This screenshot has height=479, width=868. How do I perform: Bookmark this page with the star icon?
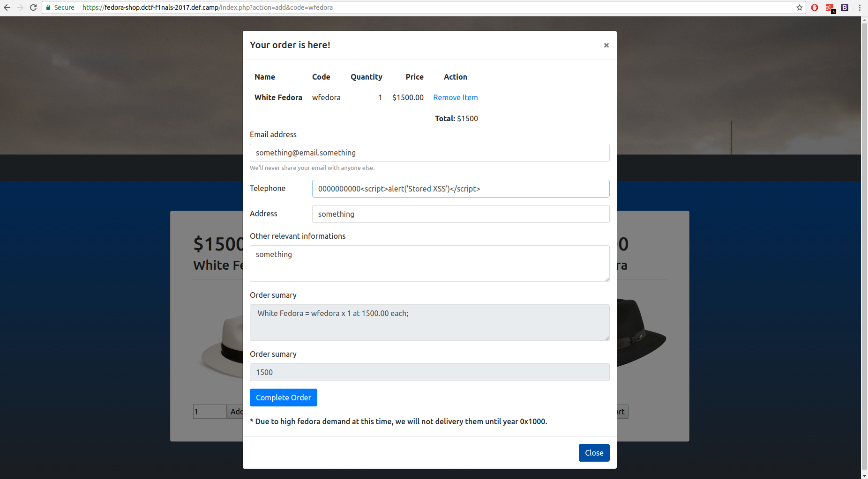pos(800,7)
